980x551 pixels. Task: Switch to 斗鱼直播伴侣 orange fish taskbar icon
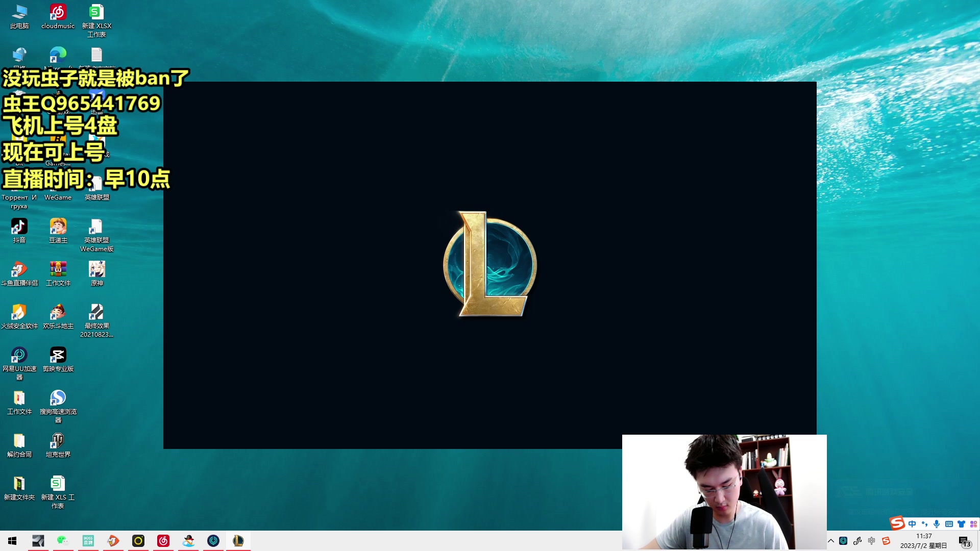(x=113, y=541)
